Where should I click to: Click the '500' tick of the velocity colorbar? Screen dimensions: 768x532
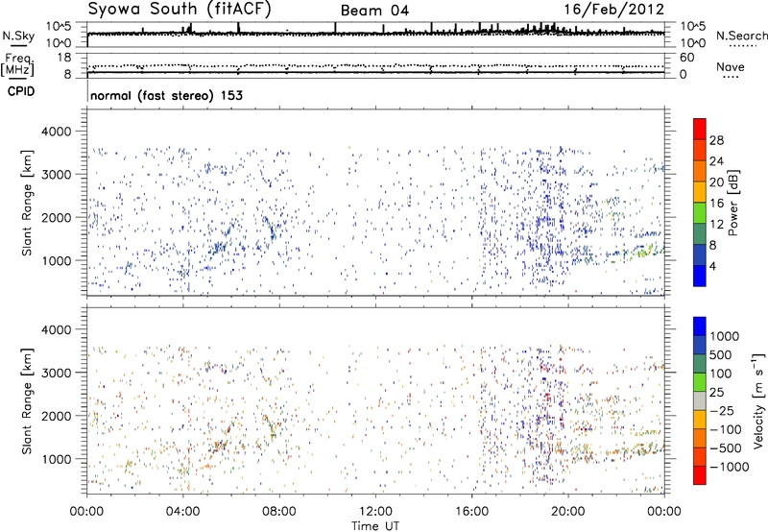click(x=721, y=355)
